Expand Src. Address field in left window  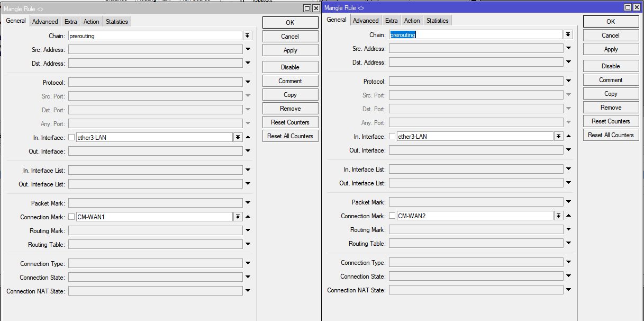pyautogui.click(x=248, y=50)
